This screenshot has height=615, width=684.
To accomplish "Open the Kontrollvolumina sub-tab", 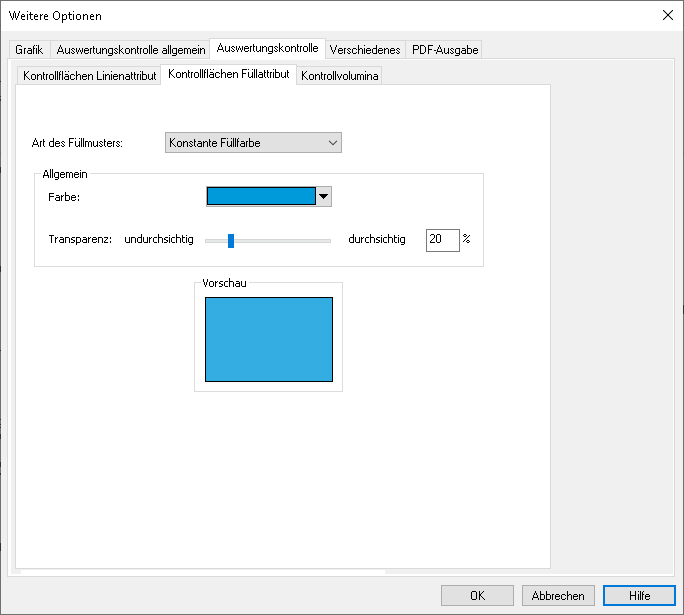I will point(339,76).
